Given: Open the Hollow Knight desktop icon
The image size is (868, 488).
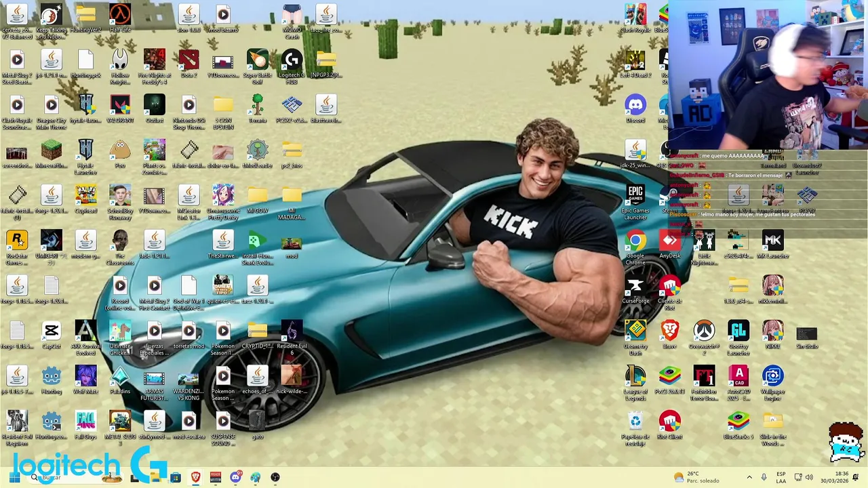Looking at the screenshot, I should click(x=120, y=60).
